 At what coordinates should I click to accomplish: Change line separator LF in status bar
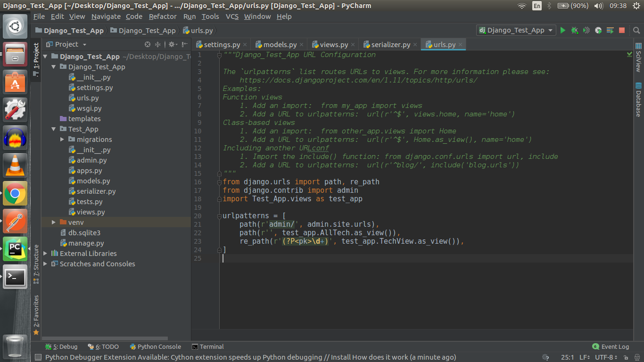point(584,358)
